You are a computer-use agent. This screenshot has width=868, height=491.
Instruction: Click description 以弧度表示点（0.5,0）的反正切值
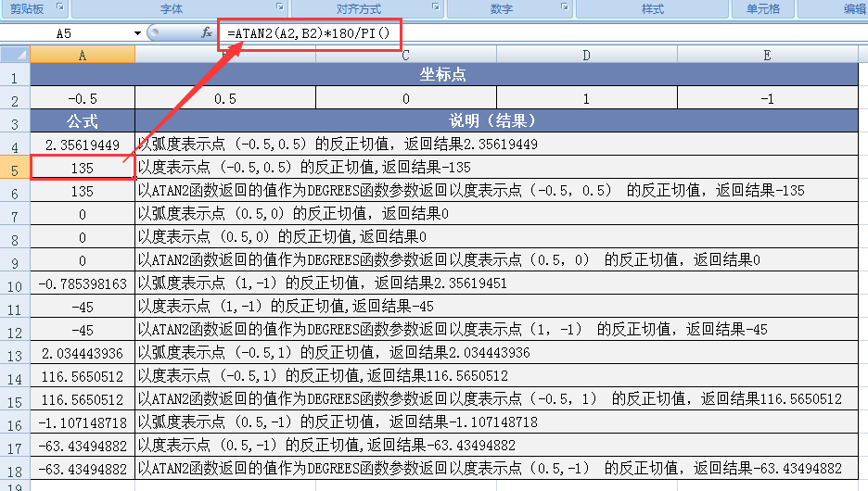[496, 215]
